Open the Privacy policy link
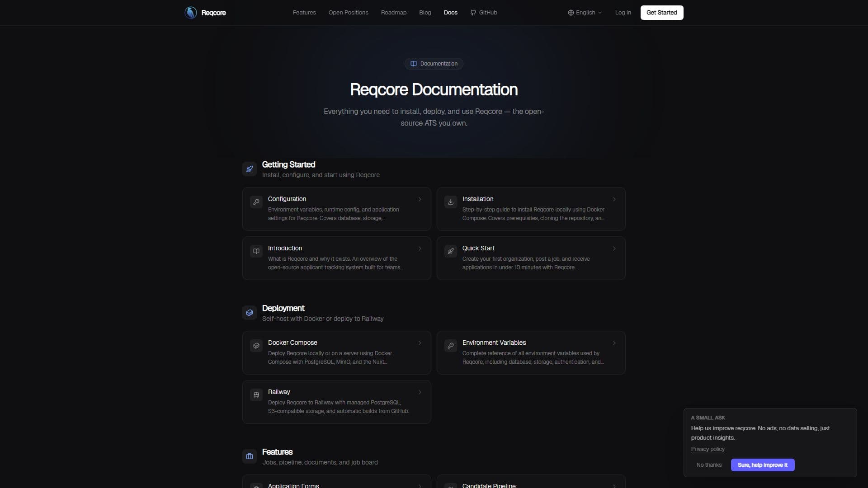 (708, 449)
